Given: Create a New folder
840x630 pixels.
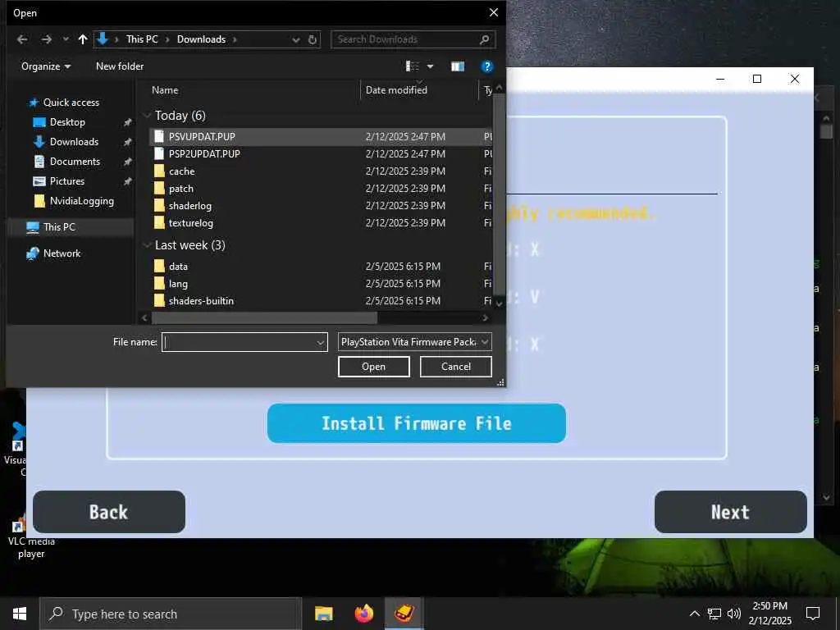Looking at the screenshot, I should (120, 66).
